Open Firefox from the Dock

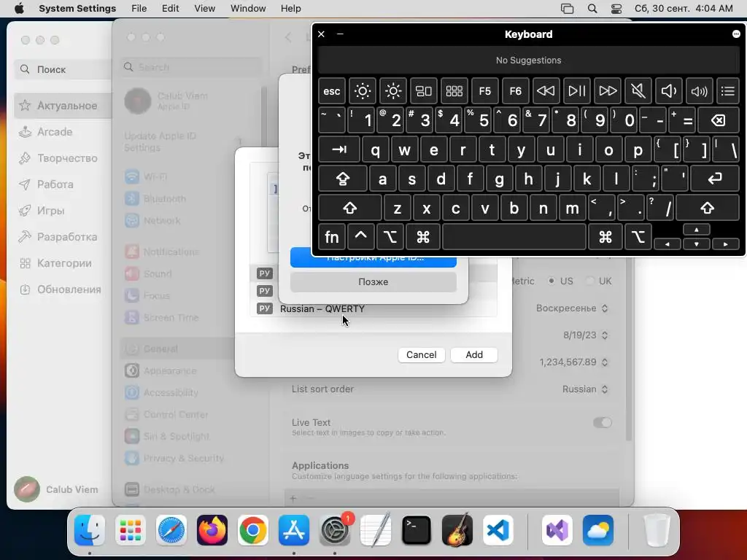[x=212, y=530]
